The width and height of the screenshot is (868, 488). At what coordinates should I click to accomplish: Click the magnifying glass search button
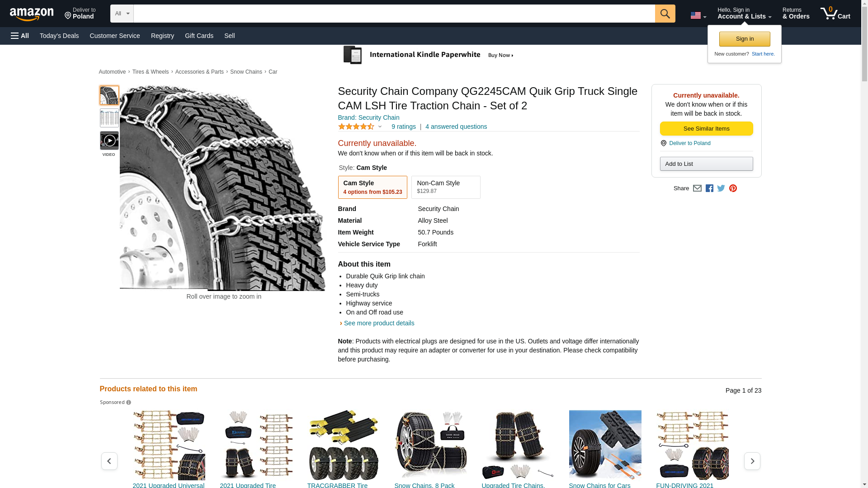[x=665, y=14]
